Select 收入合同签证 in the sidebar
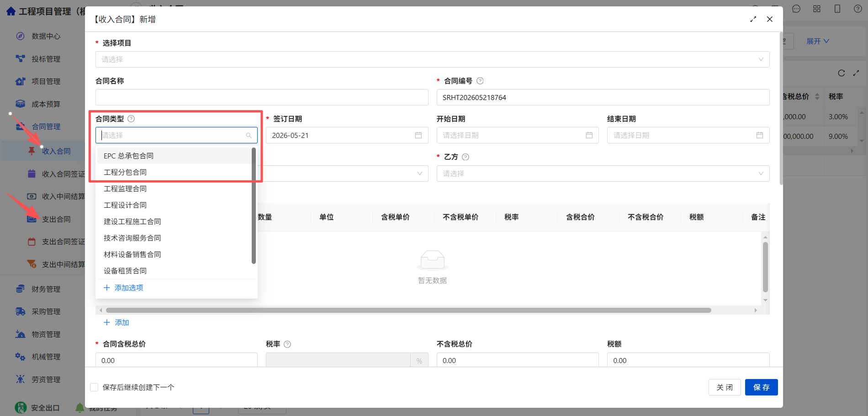868x416 pixels. pyautogui.click(x=64, y=174)
